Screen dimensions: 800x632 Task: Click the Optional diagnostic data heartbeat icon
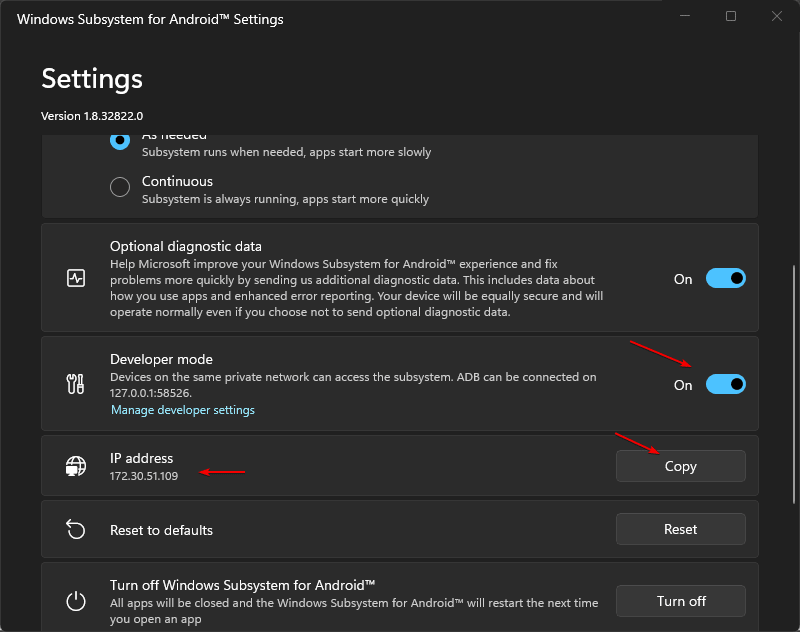click(x=76, y=279)
